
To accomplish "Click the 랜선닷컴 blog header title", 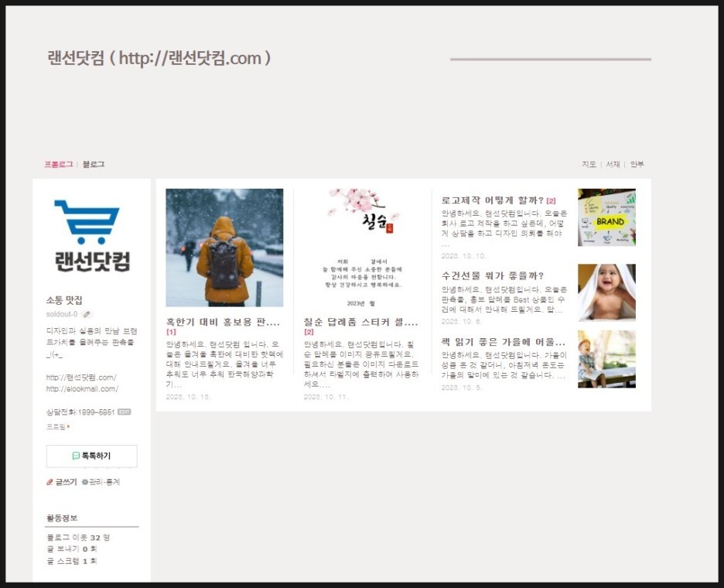I will (x=159, y=58).
